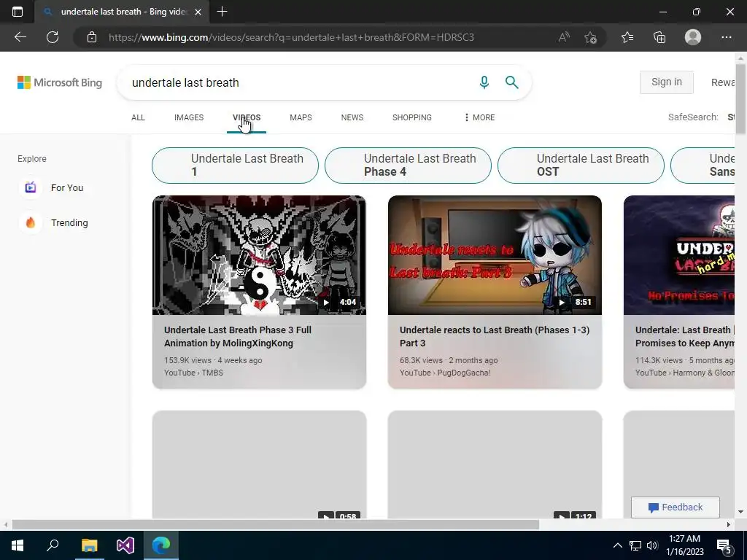Open title Undertale Last Breath Phase 3 Full Animation
This screenshot has height=560, width=747.
238,336
